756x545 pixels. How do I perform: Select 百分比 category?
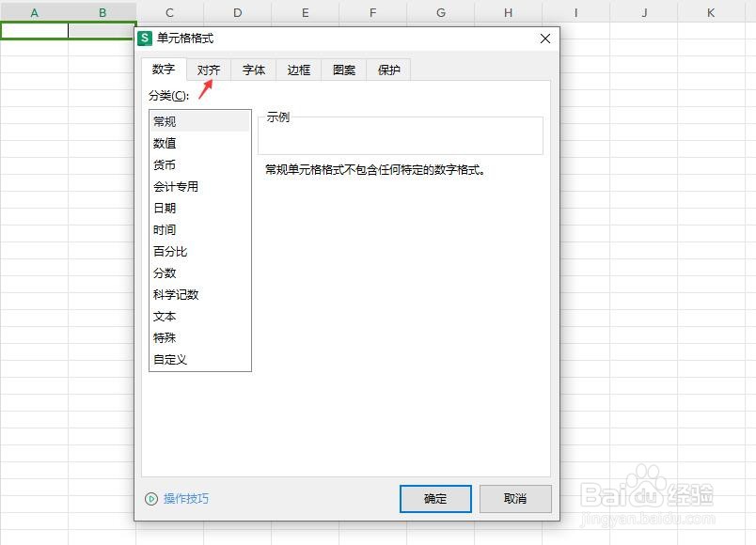tap(200, 251)
